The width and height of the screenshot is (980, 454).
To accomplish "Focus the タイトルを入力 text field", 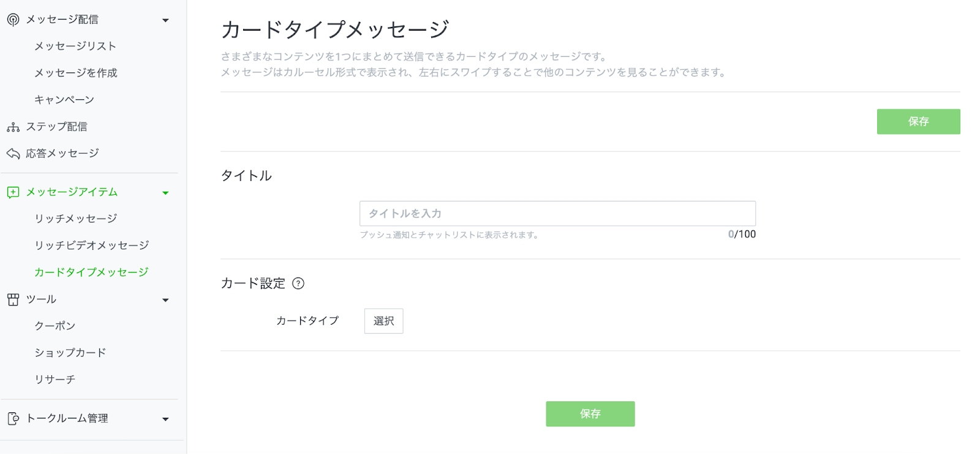I will (557, 214).
